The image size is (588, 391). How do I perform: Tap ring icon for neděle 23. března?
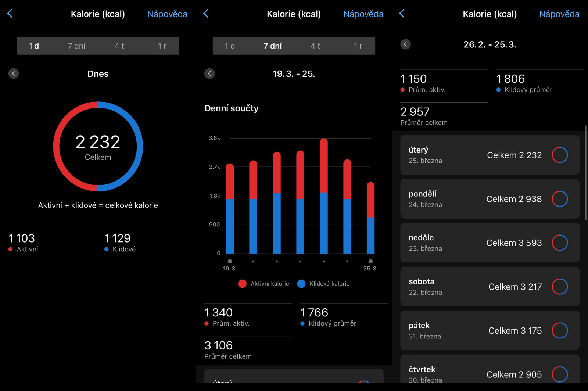pos(559,243)
